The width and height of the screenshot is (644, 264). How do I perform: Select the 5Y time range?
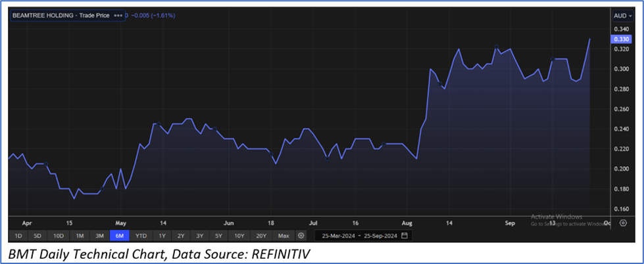pos(220,235)
